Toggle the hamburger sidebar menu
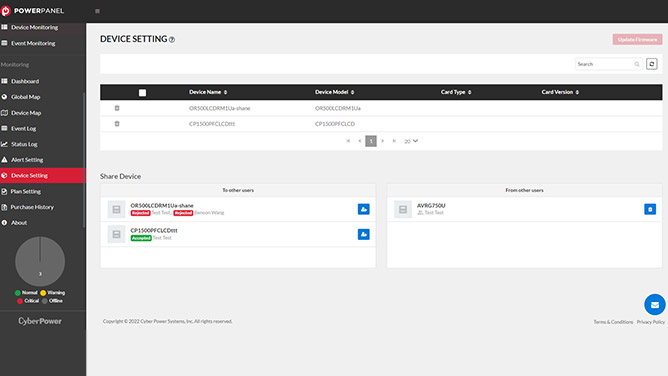 (x=98, y=11)
